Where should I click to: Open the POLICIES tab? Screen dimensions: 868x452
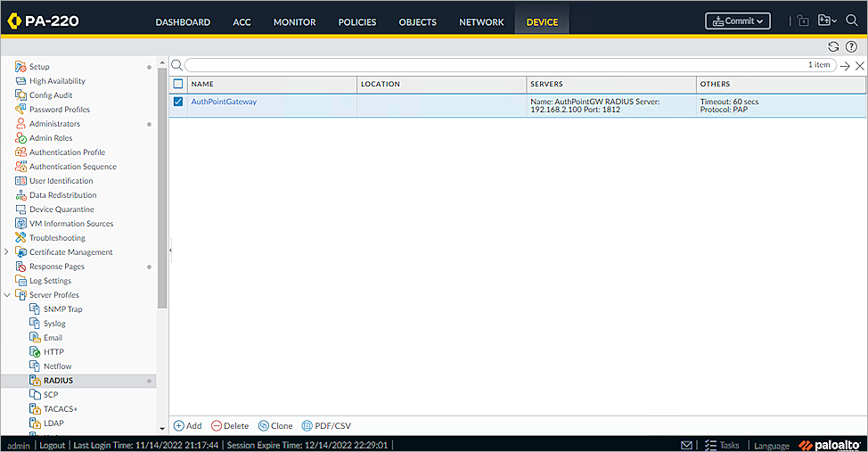click(x=357, y=22)
